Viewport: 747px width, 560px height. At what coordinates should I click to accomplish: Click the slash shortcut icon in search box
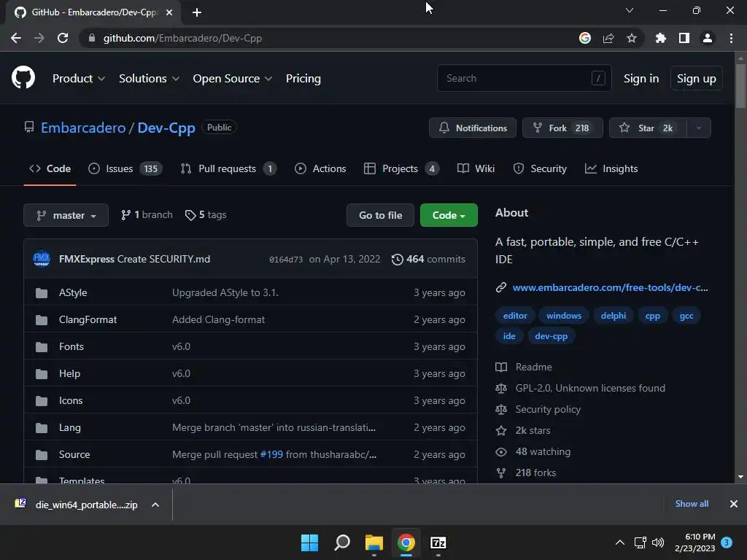598,77
